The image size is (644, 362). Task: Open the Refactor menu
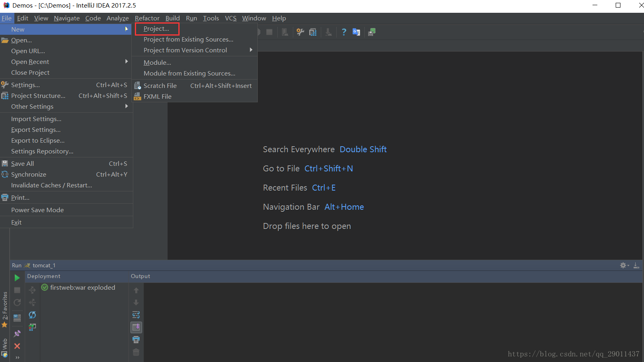(x=147, y=18)
